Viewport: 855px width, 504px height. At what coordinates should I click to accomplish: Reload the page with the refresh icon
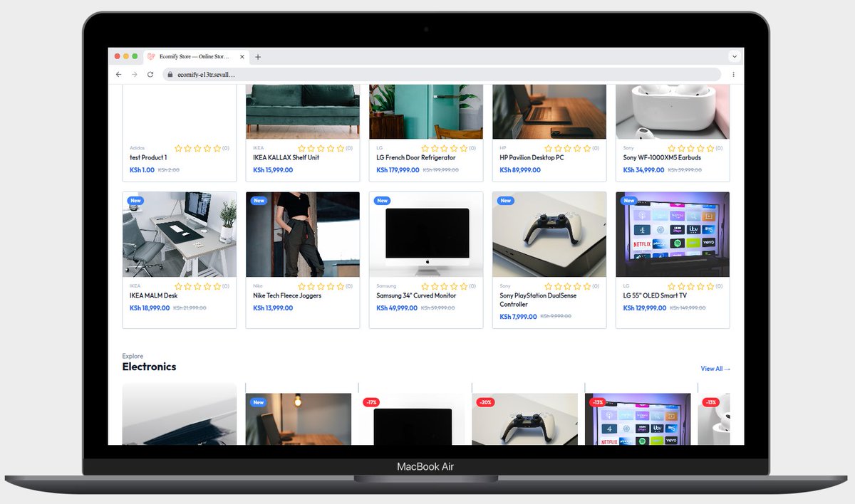click(x=150, y=74)
